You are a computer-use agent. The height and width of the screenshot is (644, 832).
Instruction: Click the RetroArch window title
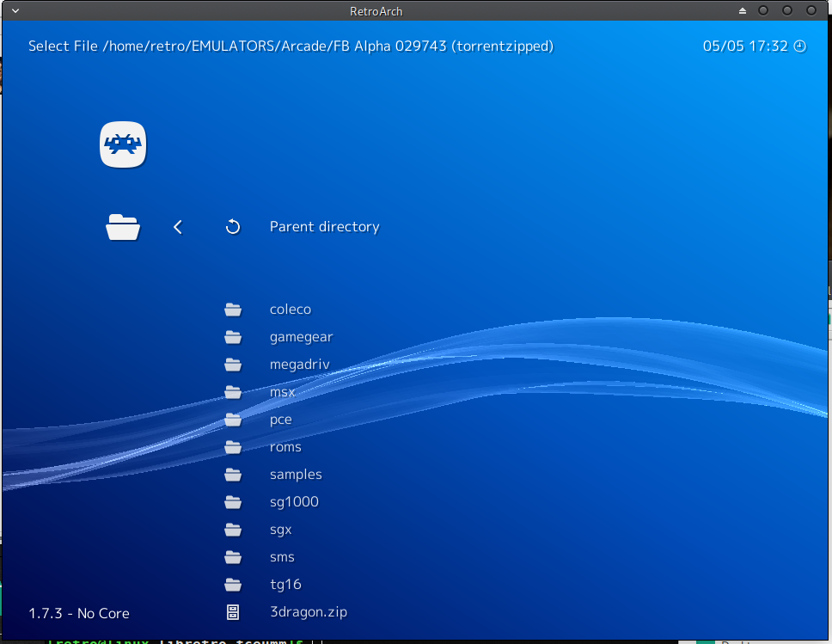pos(376,11)
